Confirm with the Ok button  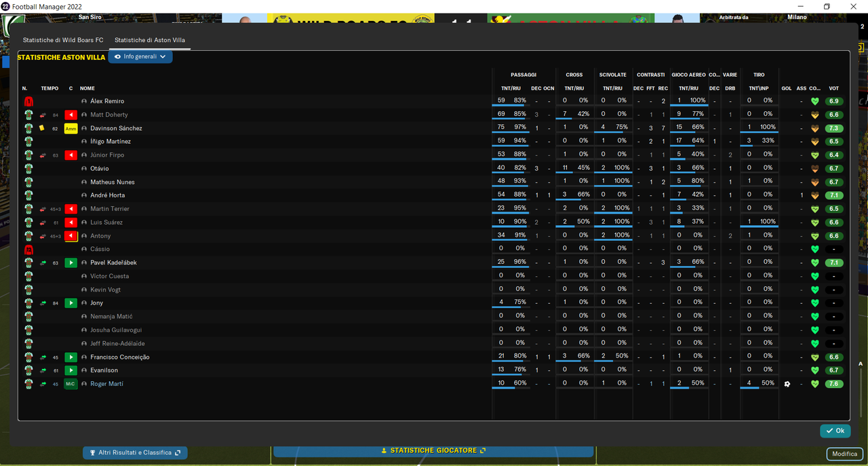coord(835,431)
